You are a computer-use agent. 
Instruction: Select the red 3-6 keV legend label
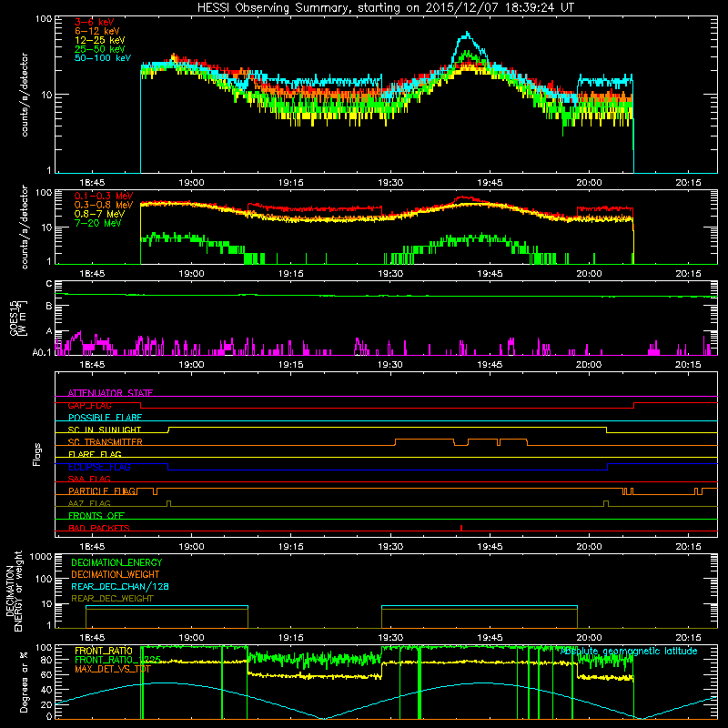click(x=94, y=22)
